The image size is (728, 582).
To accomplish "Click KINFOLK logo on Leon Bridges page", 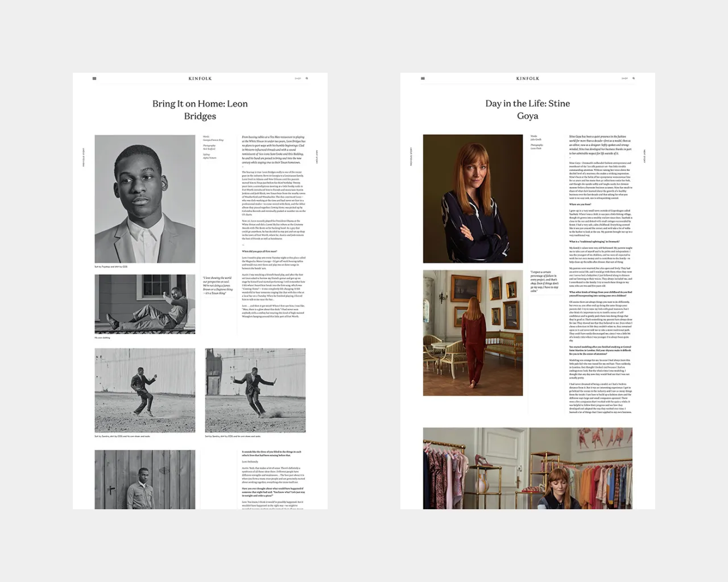I will click(x=200, y=78).
